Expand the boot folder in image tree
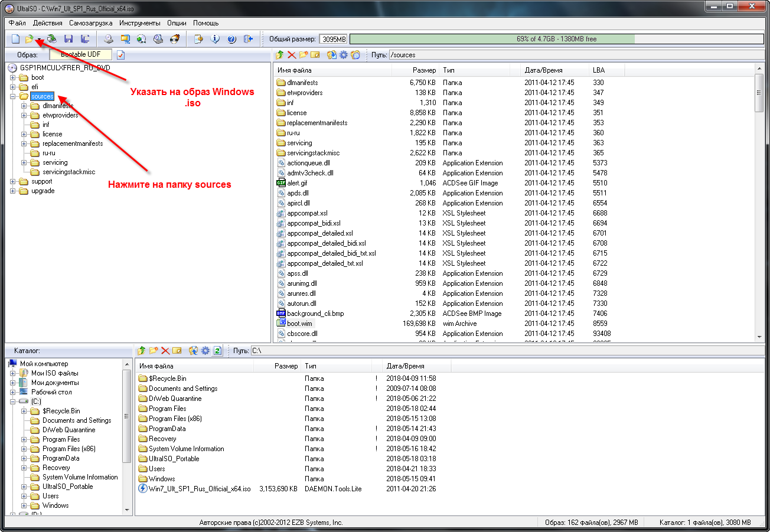The image size is (770, 532). click(x=12, y=77)
